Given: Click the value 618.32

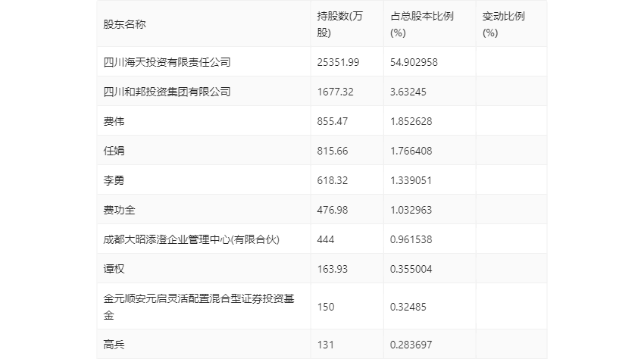Looking at the screenshot, I should coord(333,180).
